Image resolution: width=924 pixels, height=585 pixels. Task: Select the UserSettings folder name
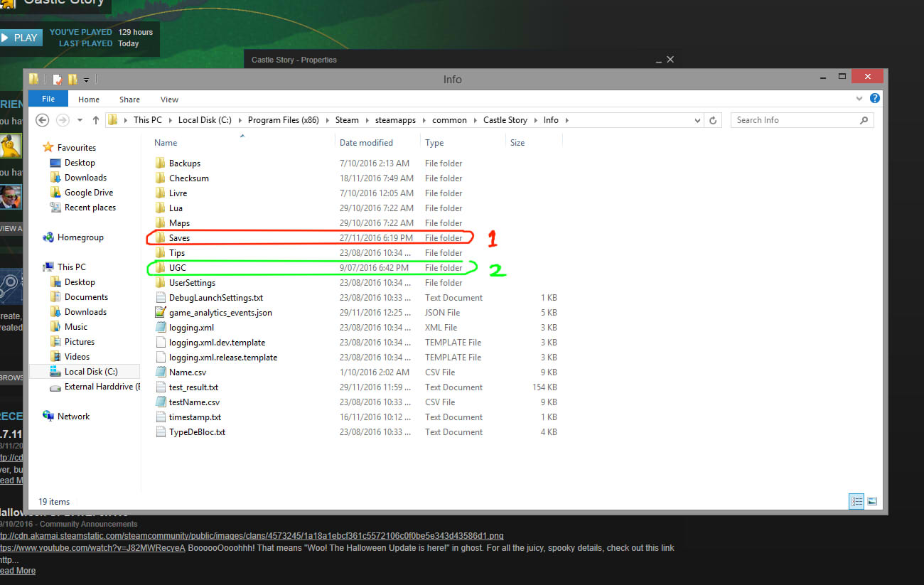[192, 283]
